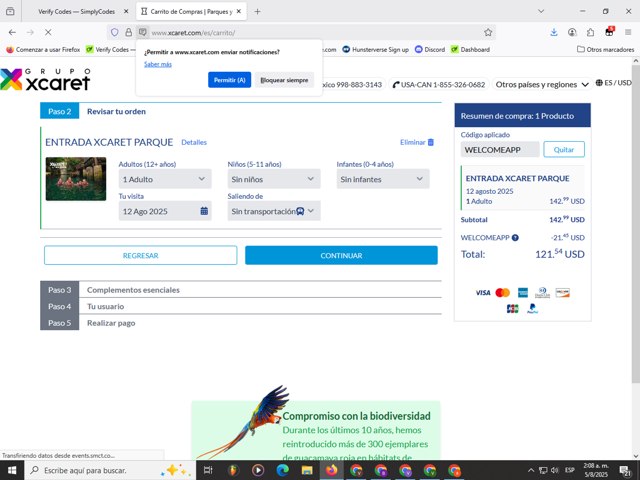The height and width of the screenshot is (480, 640).
Task: Go back using the browser back arrow
Action: coord(12,32)
